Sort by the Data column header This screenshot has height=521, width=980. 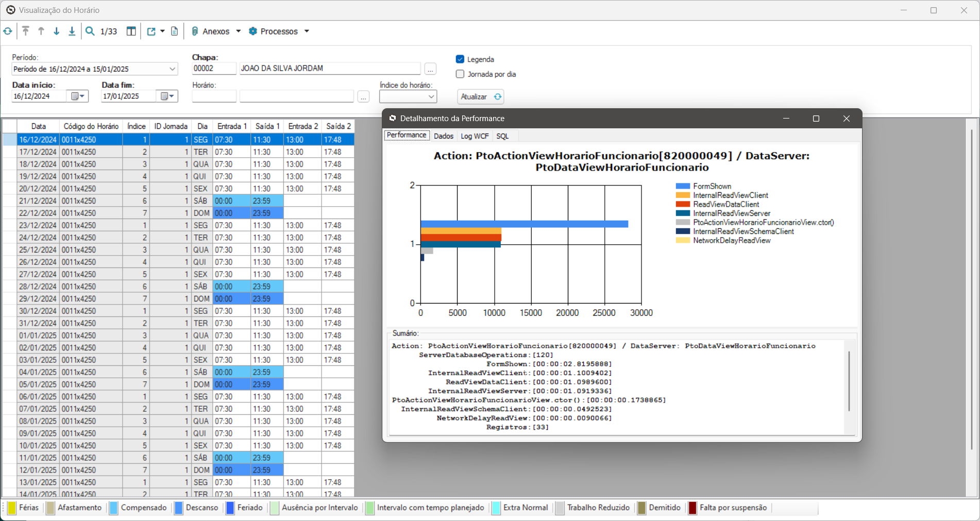pyautogui.click(x=39, y=126)
